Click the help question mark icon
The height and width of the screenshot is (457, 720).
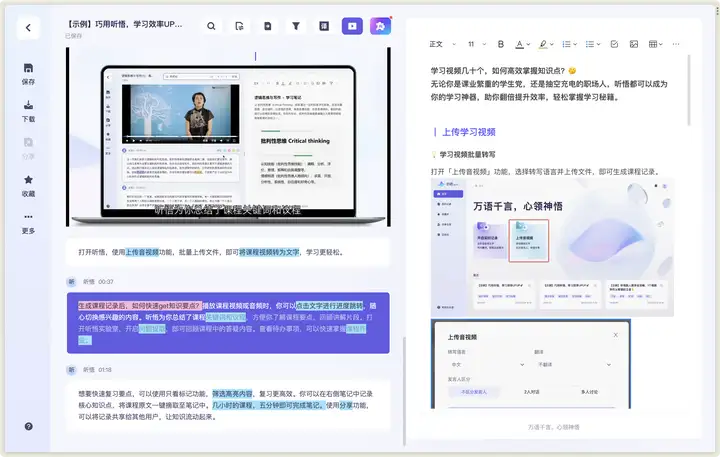pyautogui.click(x=28, y=427)
